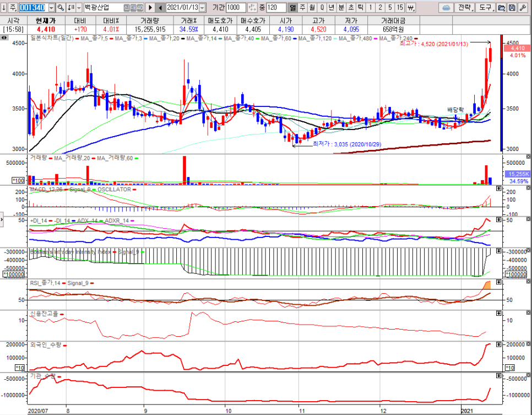
Task: Click the 배당락 marker on the chart
Action: point(455,109)
